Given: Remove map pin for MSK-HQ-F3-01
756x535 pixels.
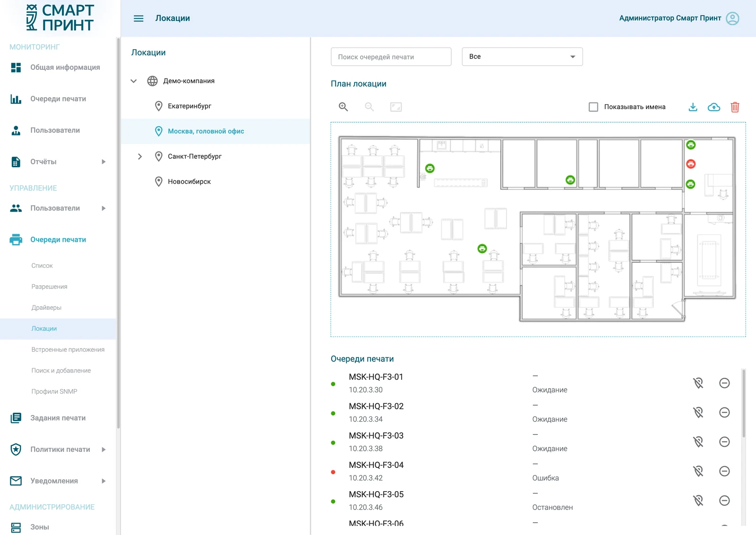Looking at the screenshot, I should [698, 383].
